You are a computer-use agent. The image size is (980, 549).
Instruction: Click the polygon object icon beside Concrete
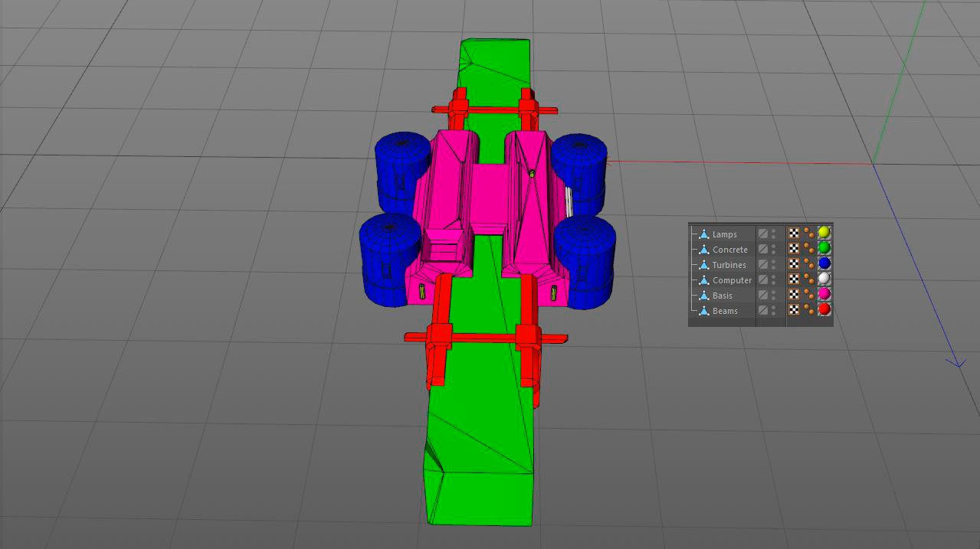click(704, 250)
